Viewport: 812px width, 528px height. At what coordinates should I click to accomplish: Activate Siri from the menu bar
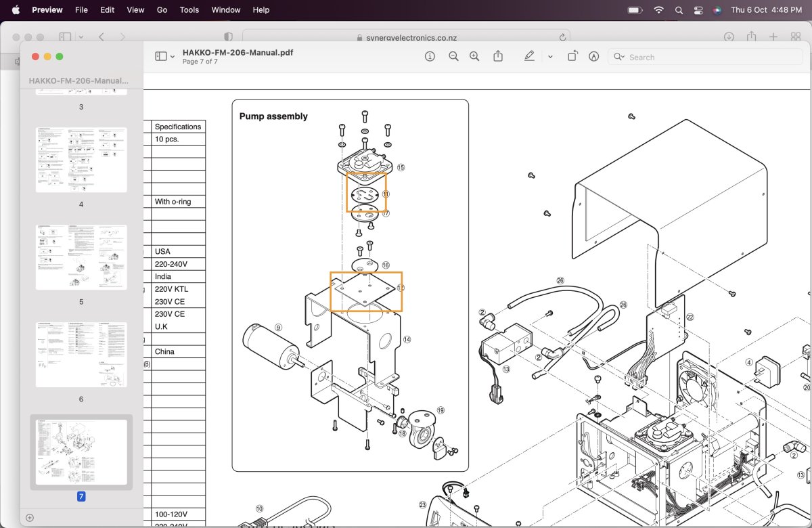tap(717, 10)
